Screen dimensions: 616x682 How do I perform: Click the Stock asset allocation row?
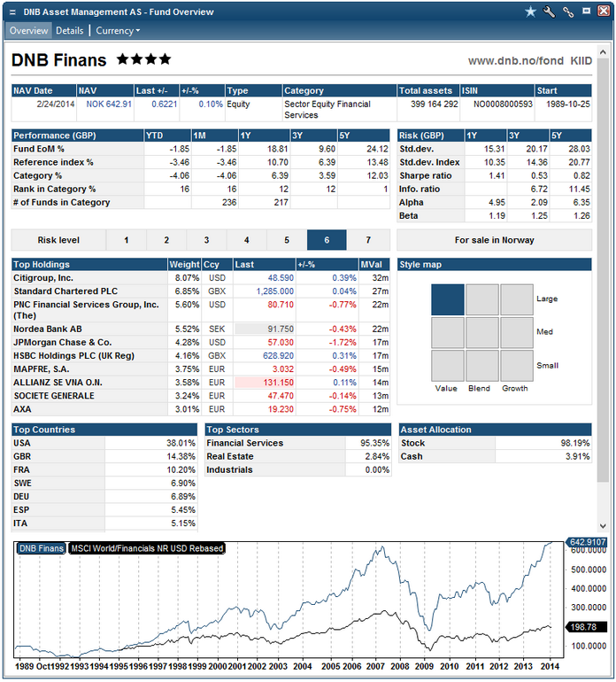coord(495,443)
